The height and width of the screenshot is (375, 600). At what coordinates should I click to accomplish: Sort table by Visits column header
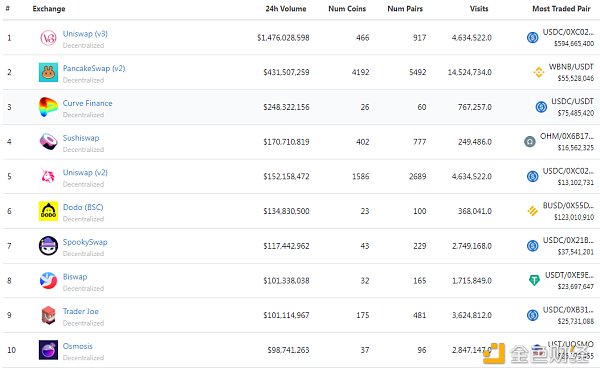click(479, 9)
